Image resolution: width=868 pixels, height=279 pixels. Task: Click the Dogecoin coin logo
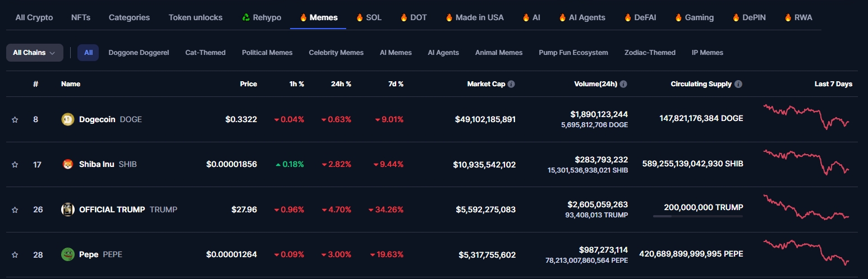pos(67,119)
